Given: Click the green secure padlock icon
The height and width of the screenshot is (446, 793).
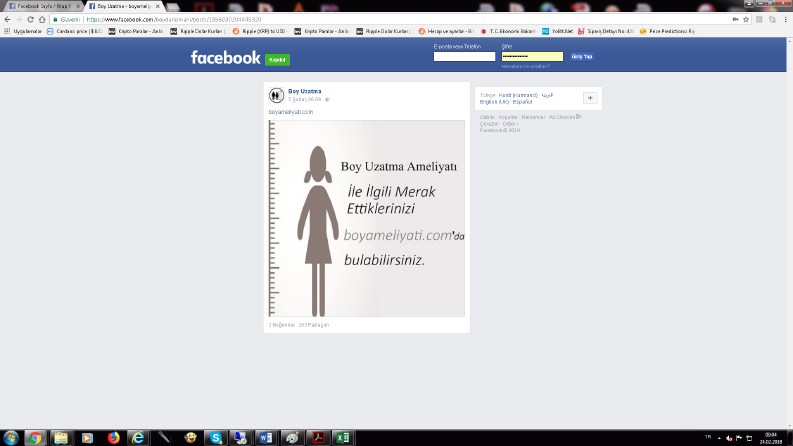Looking at the screenshot, I should (x=55, y=20).
